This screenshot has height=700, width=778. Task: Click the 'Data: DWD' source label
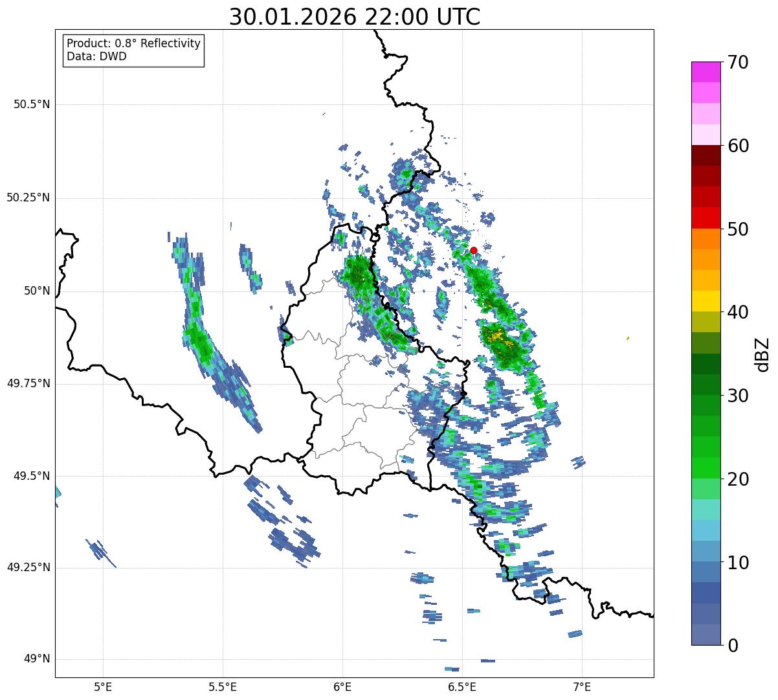(x=96, y=56)
